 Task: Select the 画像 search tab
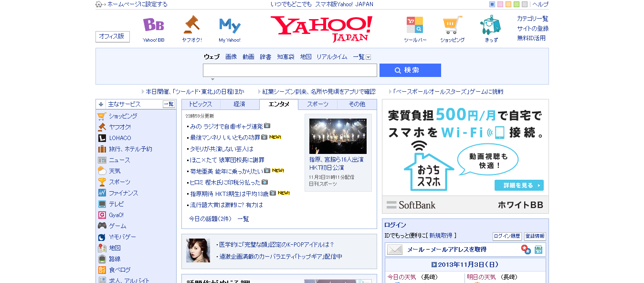coord(231,57)
